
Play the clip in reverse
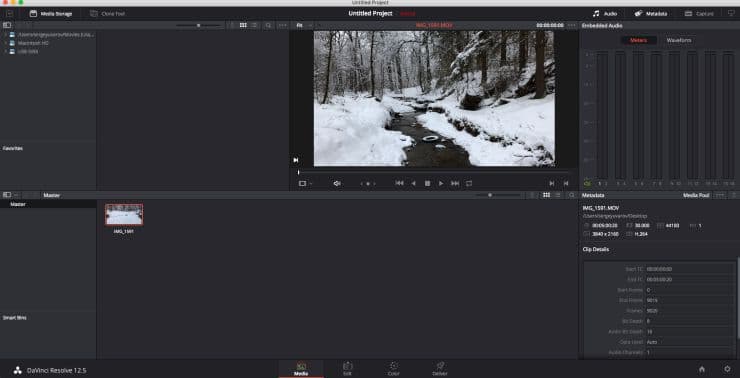point(413,183)
